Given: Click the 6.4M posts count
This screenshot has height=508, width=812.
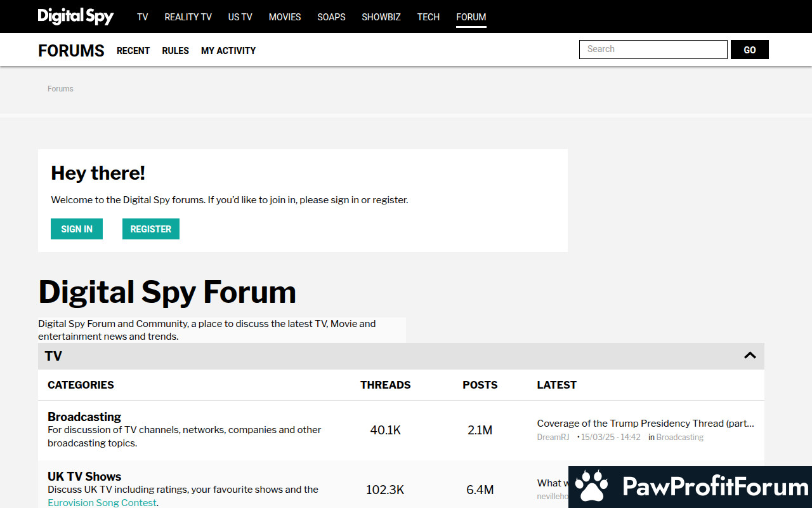Looking at the screenshot, I should [480, 490].
